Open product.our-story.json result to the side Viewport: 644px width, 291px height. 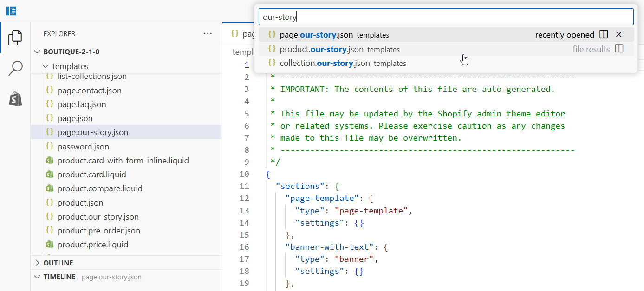619,49
